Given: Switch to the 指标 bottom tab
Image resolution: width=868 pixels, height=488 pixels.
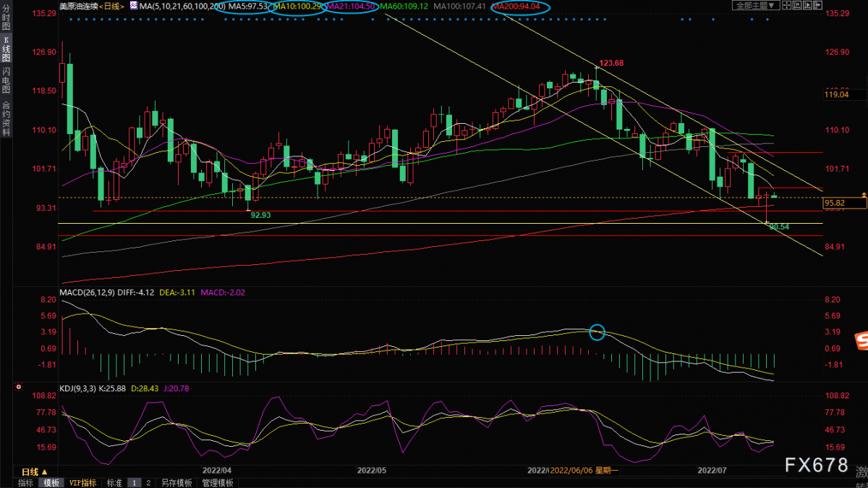Looking at the screenshot, I should click(25, 483).
